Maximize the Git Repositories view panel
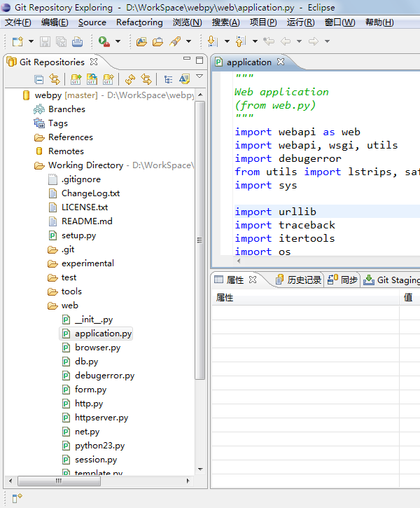Image resolution: width=420 pixels, height=508 pixels. 199,60
